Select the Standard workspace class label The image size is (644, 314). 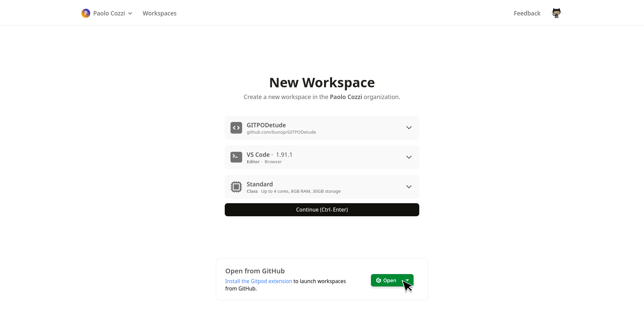[260, 184]
